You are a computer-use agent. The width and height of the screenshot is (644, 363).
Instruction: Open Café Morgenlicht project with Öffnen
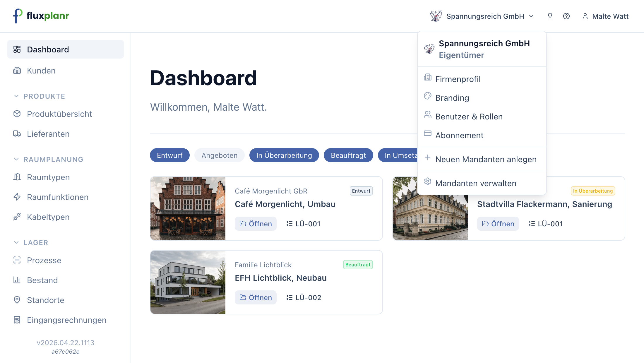tap(256, 224)
